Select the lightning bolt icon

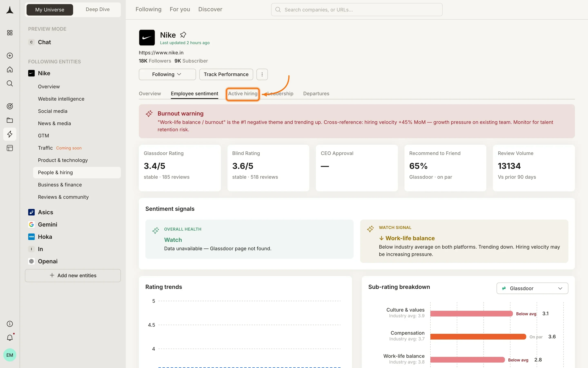point(10,134)
